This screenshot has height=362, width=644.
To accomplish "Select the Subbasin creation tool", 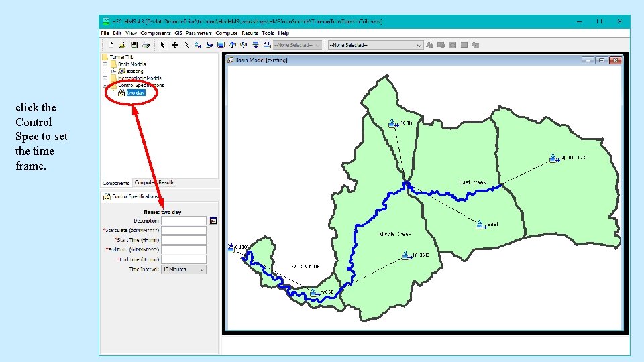I will click(x=197, y=45).
